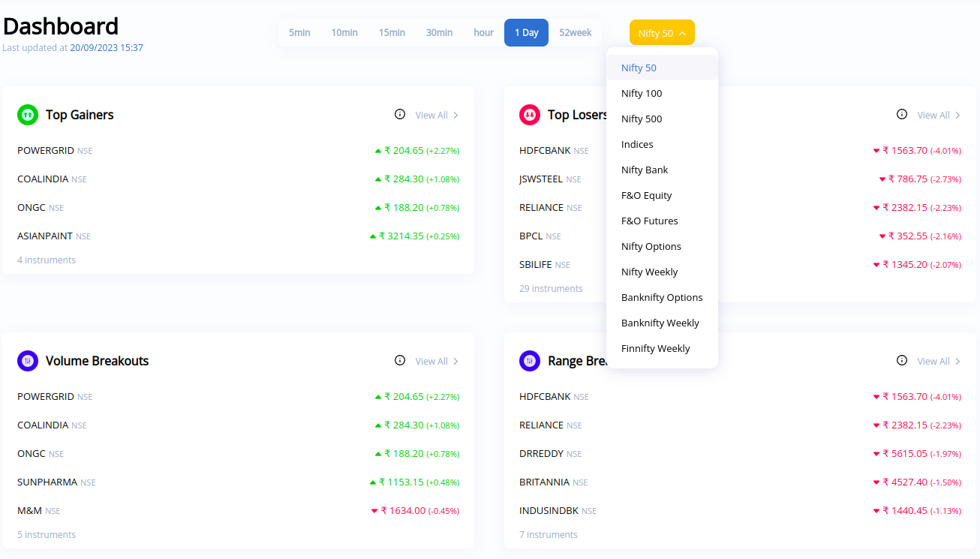Open COALINDIA in Volume Breakouts
Screen dimensions: 980x559
tap(238, 425)
